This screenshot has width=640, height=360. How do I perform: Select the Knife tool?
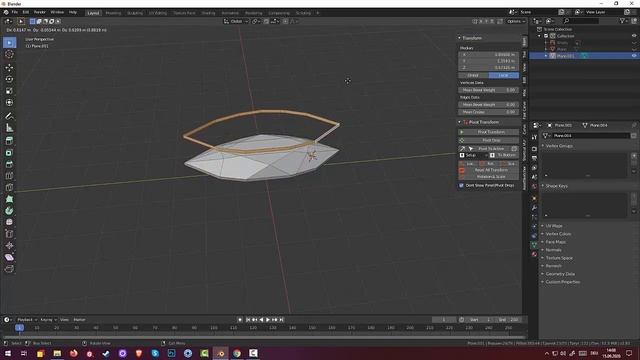coord(9,188)
